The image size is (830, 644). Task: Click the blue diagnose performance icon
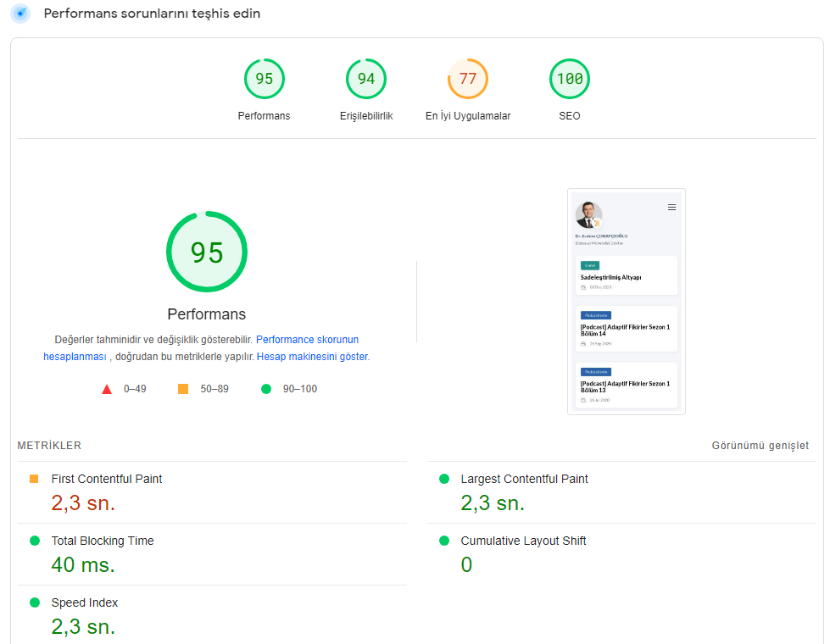(x=20, y=14)
